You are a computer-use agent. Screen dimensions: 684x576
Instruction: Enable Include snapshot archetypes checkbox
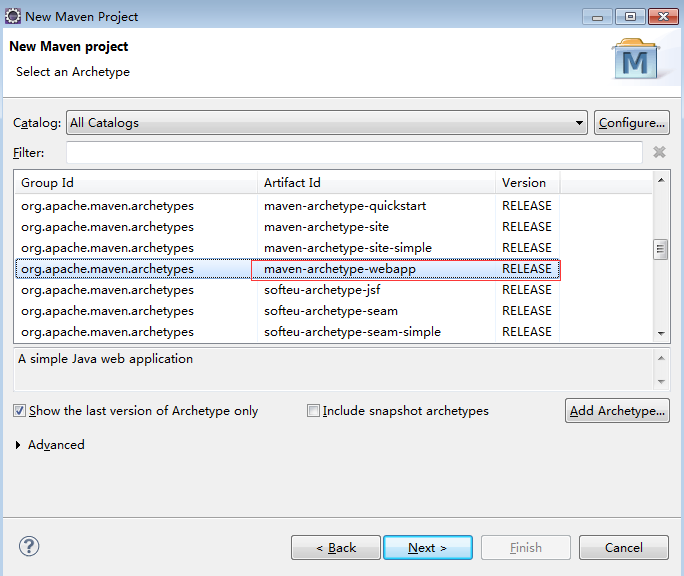point(313,411)
